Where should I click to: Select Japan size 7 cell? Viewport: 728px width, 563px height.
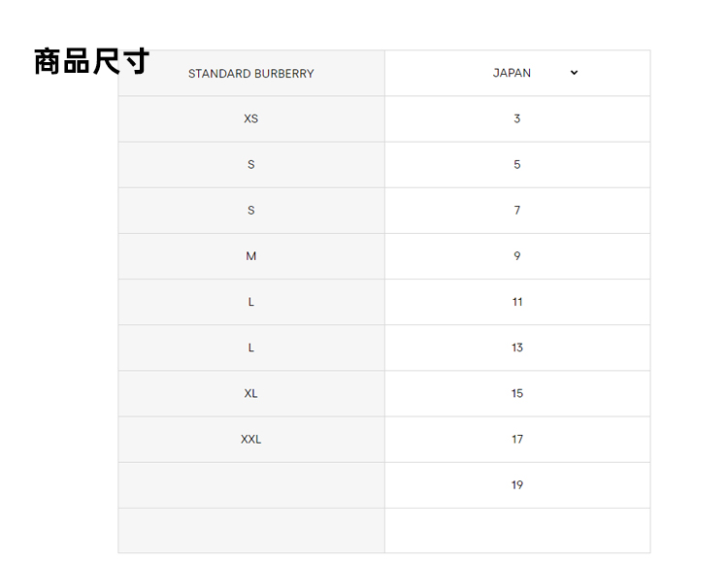point(517,211)
